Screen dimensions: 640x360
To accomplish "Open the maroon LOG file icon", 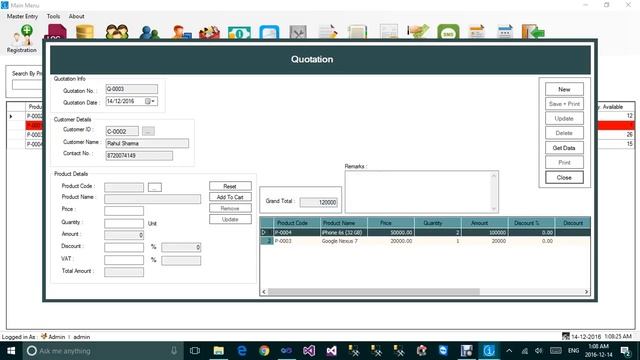I will pyautogui.click(x=56, y=32).
